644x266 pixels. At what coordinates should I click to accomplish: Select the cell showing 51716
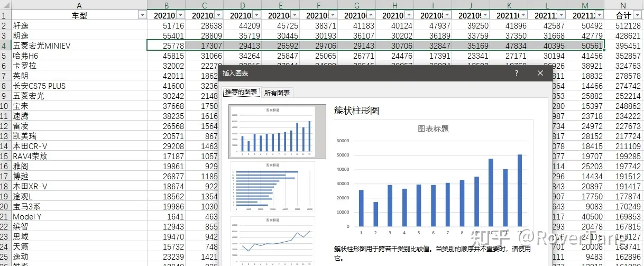tap(167, 25)
